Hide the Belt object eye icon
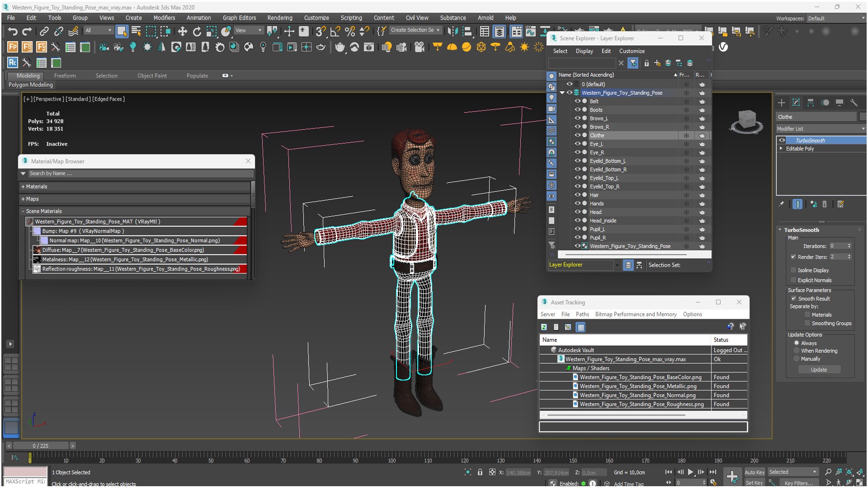Image resolution: width=868 pixels, height=488 pixels. (x=577, y=101)
